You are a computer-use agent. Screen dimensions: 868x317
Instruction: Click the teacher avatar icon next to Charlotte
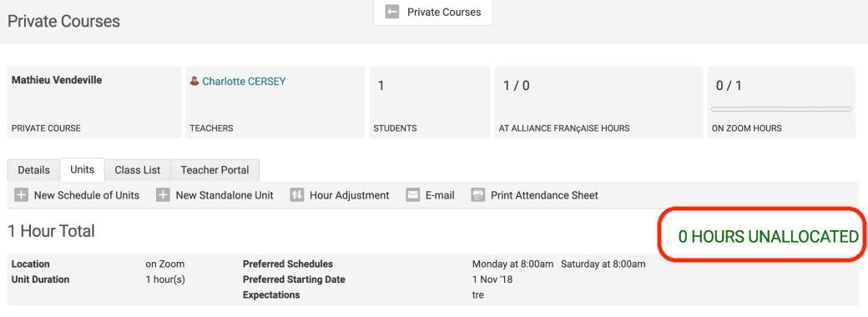tap(194, 81)
